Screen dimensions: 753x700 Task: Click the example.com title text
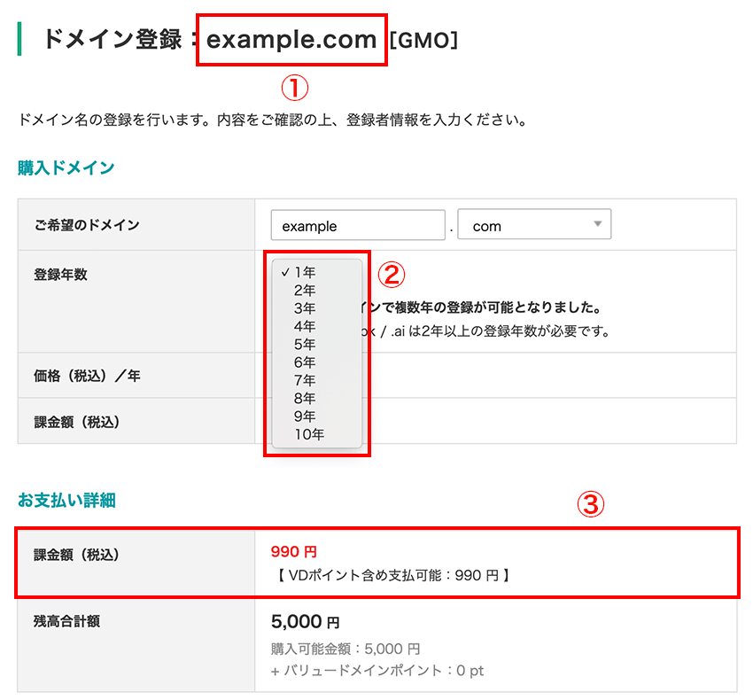pyautogui.click(x=291, y=40)
